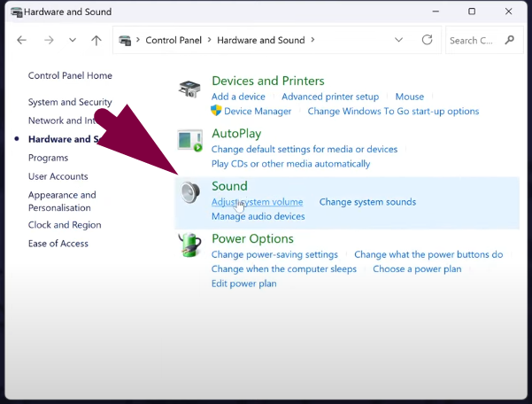Open Ease of Access category
This screenshot has width=532, height=404.
[58, 244]
